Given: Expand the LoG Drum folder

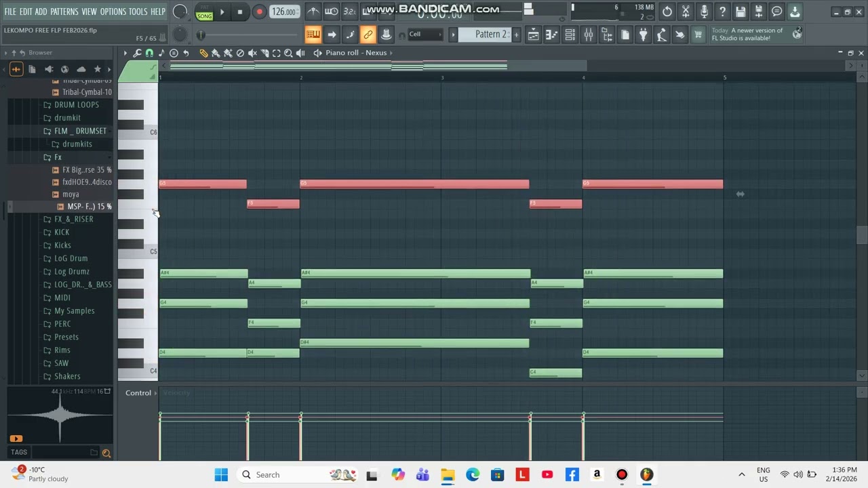Looking at the screenshot, I should click(x=66, y=259).
